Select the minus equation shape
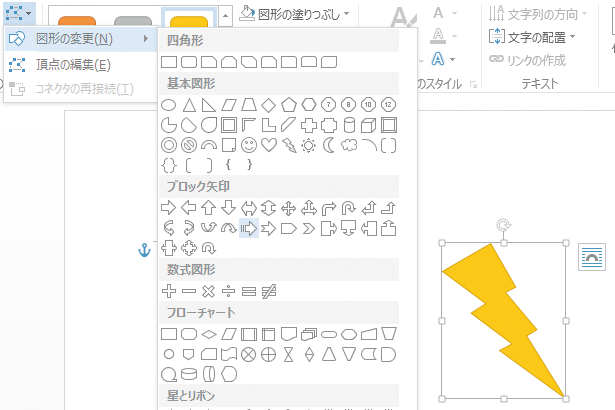The width and height of the screenshot is (615, 410). point(189,292)
